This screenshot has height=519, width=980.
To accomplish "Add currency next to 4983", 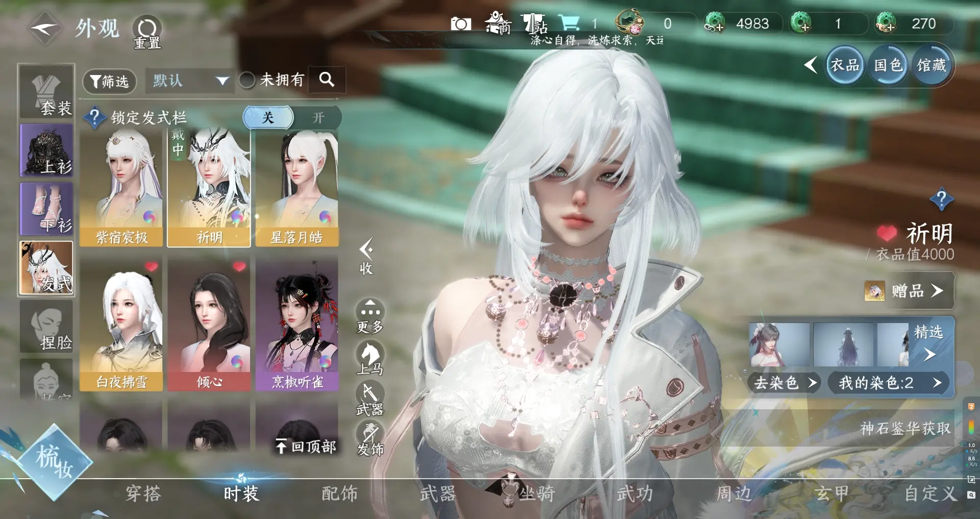I will pos(715,23).
